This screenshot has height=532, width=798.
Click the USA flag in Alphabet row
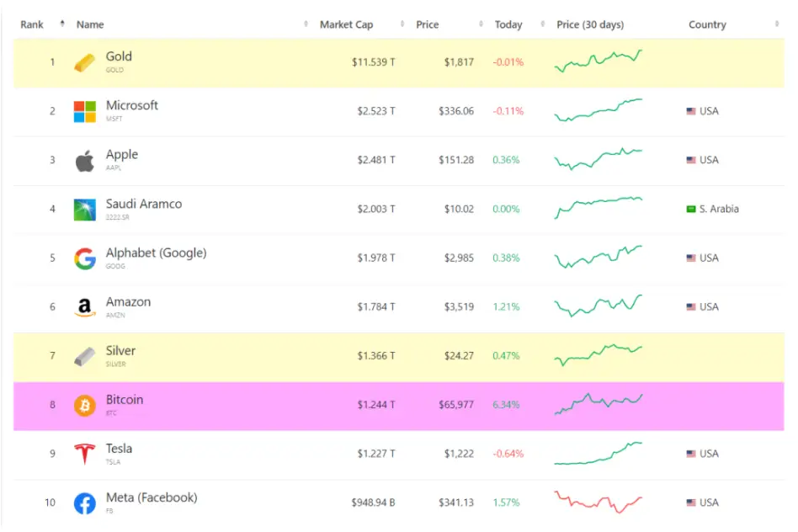(690, 258)
